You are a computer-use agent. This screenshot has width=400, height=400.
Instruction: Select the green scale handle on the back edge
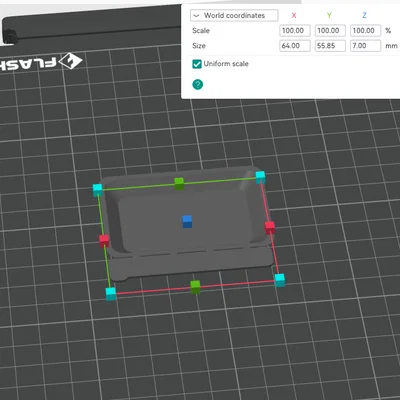(179, 184)
